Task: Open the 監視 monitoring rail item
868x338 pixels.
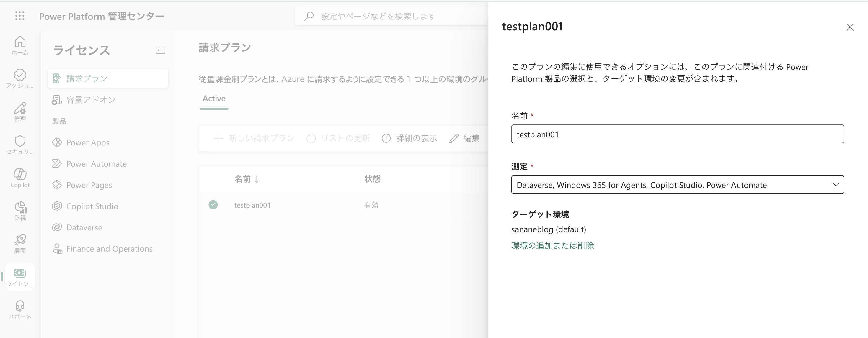Action: [20, 211]
